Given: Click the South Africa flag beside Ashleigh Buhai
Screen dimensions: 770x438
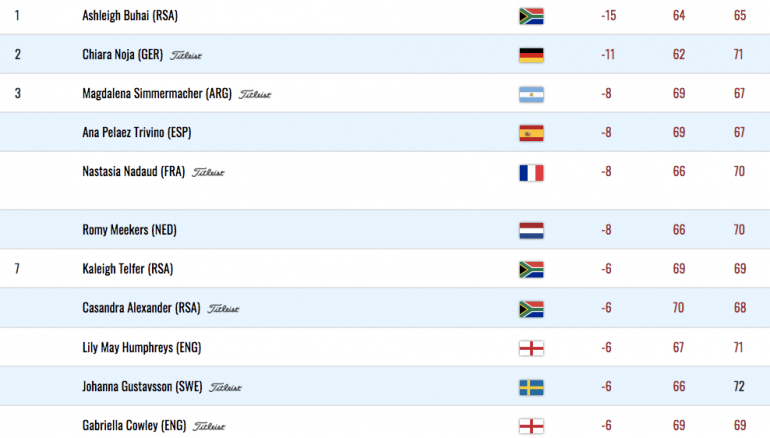Looking at the screenshot, I should coord(531,16).
